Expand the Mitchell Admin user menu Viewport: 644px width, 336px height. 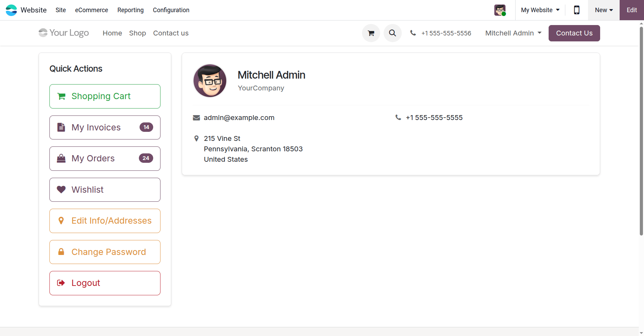tap(513, 33)
